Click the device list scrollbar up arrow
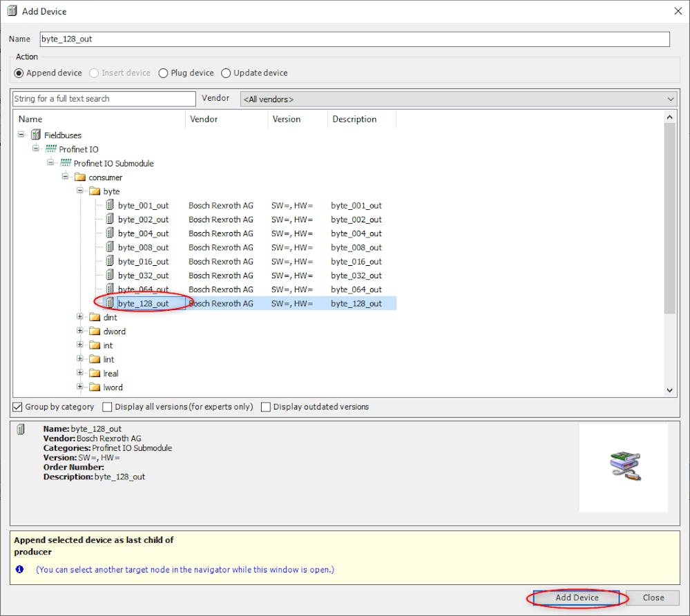The width and height of the screenshot is (690, 616). (669, 117)
